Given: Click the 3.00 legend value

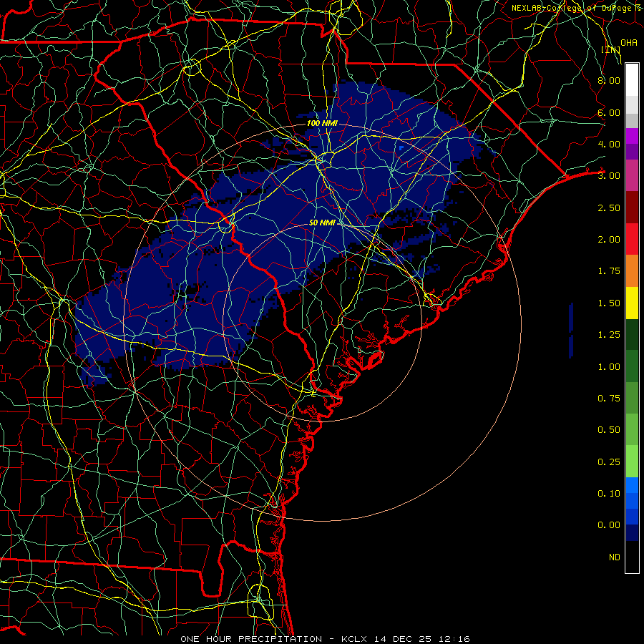Looking at the screenshot, I should pos(609,176).
